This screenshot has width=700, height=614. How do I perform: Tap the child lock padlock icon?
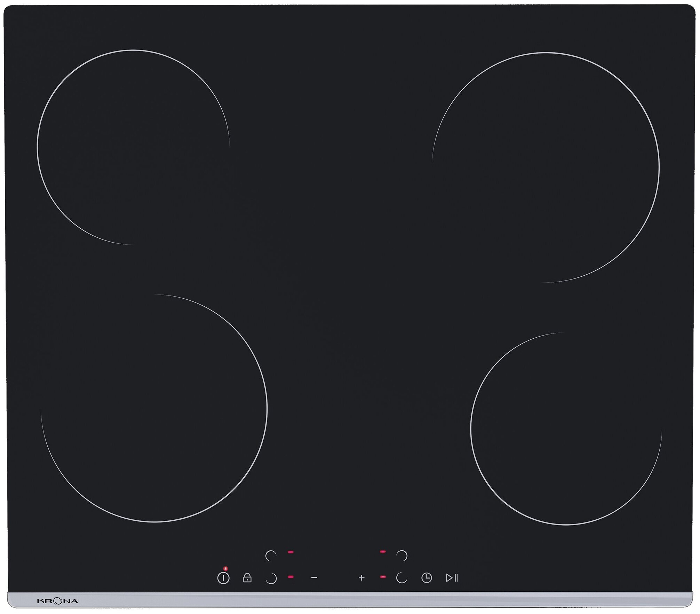(x=247, y=578)
